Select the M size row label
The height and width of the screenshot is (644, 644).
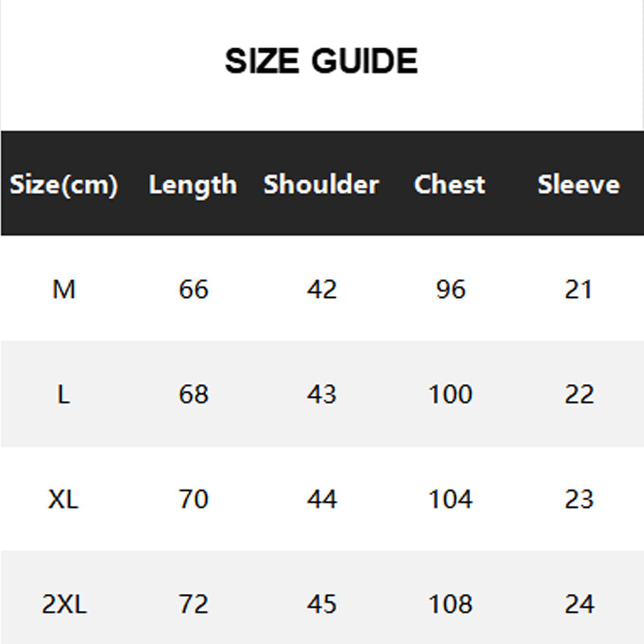tap(64, 289)
